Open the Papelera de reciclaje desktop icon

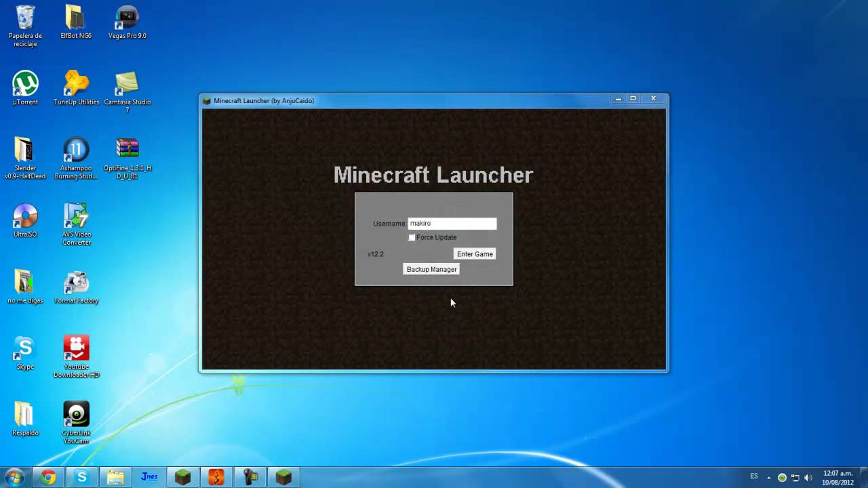[25, 26]
